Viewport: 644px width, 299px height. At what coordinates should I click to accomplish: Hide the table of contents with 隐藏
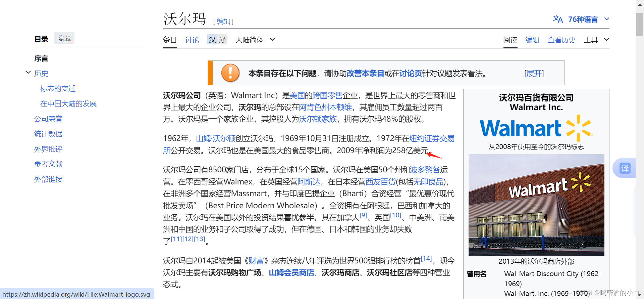(x=64, y=38)
